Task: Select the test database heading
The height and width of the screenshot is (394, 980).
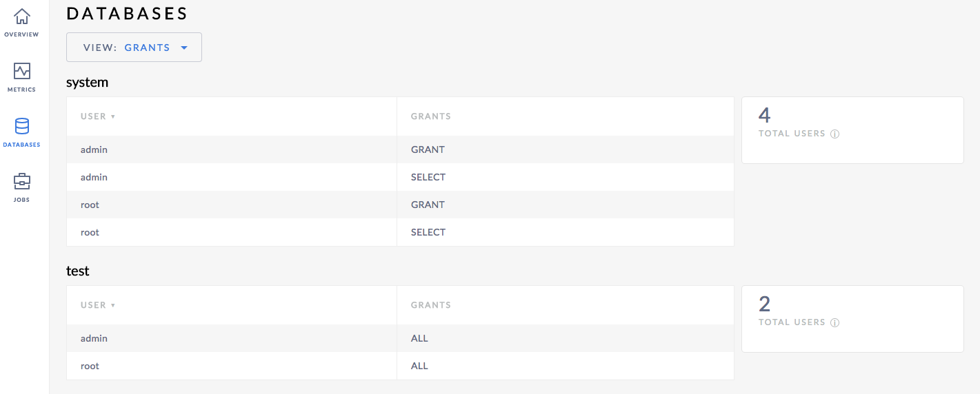Action: click(78, 271)
